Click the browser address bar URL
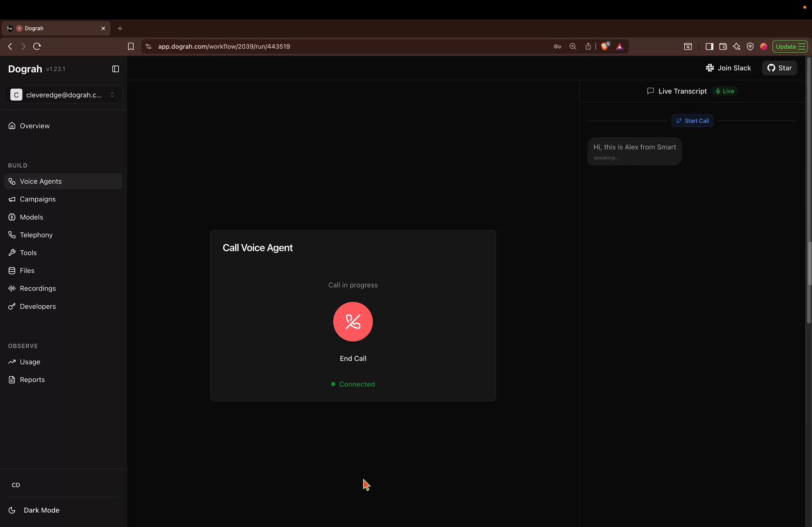Image resolution: width=812 pixels, height=527 pixels. click(224, 46)
